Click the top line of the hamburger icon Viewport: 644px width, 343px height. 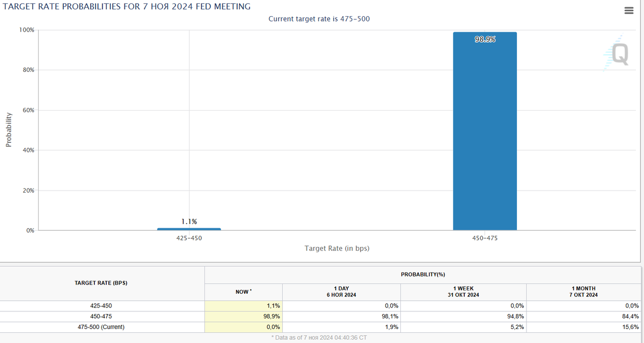pos(628,8)
